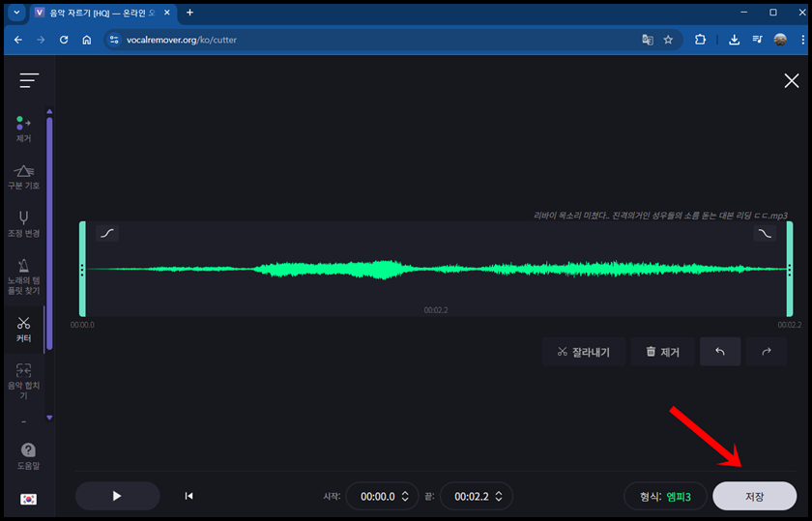Open the browser home page
This screenshot has width=812, height=521.
point(87,40)
